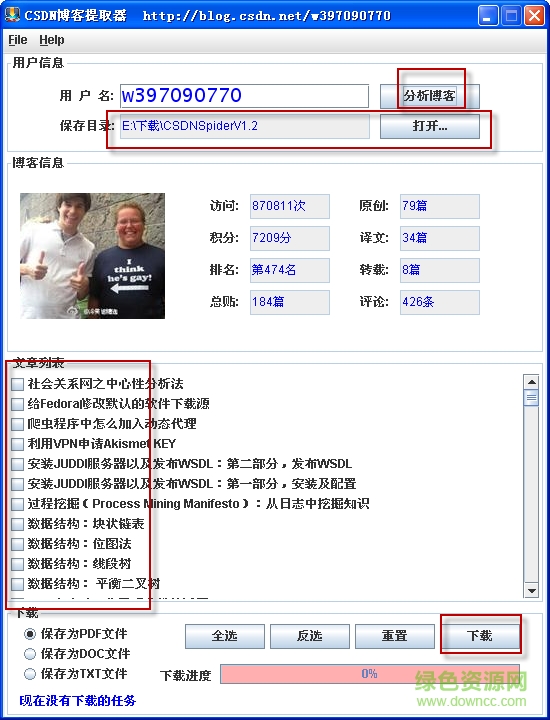
Task: Click the save directory path field
Action: tap(244, 126)
